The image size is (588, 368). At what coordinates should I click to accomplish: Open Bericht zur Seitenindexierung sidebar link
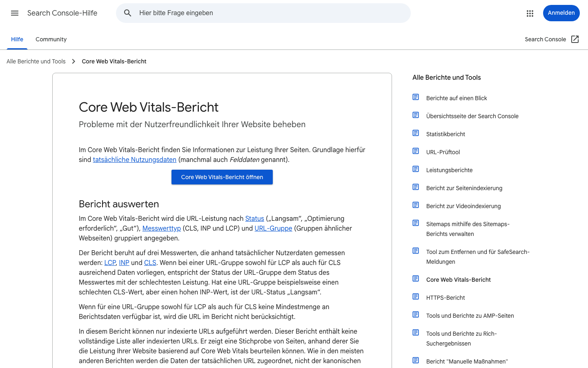click(x=464, y=188)
